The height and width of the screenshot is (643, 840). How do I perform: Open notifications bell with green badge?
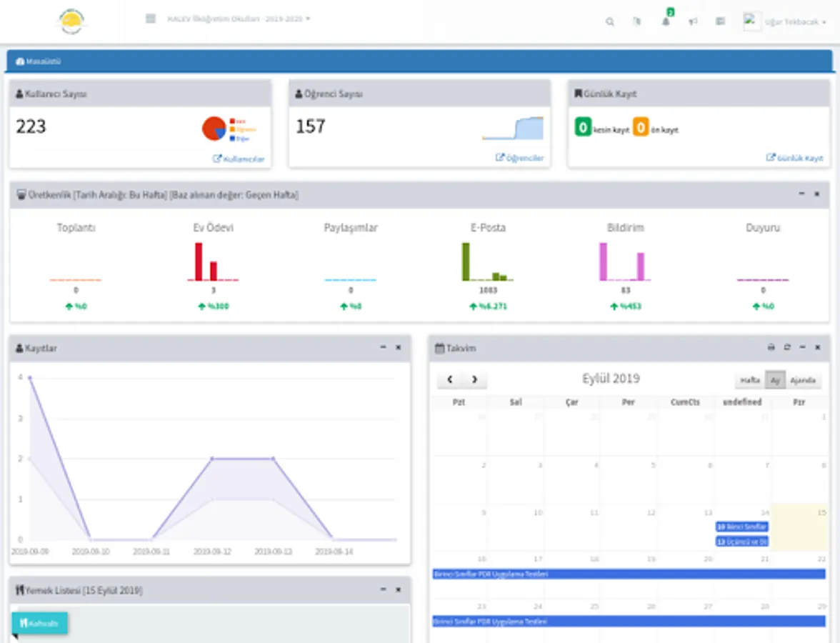click(666, 21)
